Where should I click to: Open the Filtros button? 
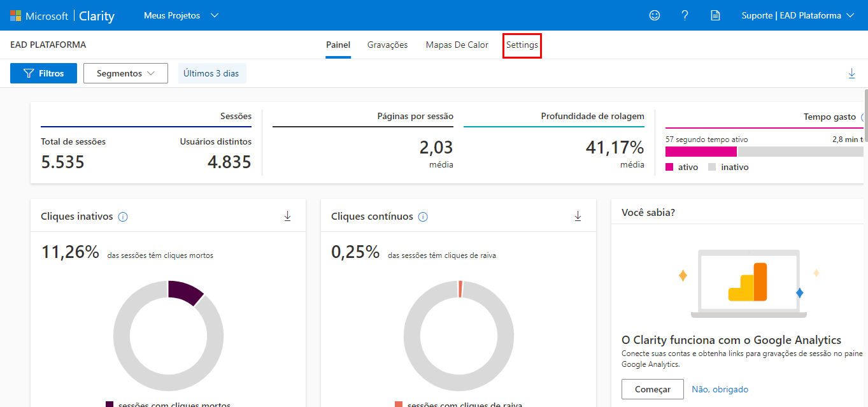click(43, 73)
